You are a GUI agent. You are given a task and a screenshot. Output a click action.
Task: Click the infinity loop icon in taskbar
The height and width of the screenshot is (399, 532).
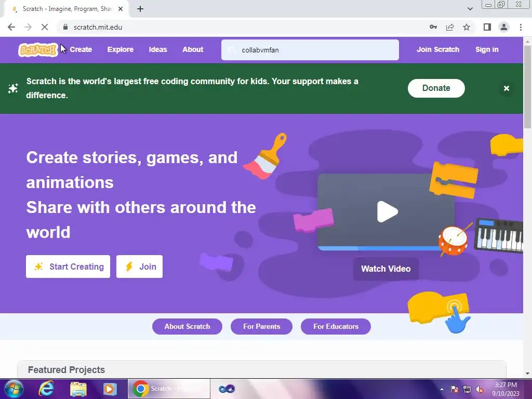(227, 389)
